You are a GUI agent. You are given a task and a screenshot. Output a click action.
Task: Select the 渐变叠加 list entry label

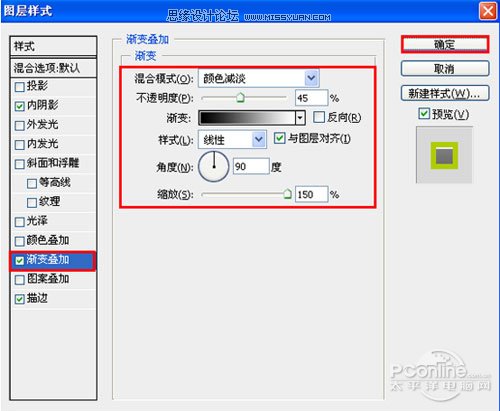click(x=48, y=260)
